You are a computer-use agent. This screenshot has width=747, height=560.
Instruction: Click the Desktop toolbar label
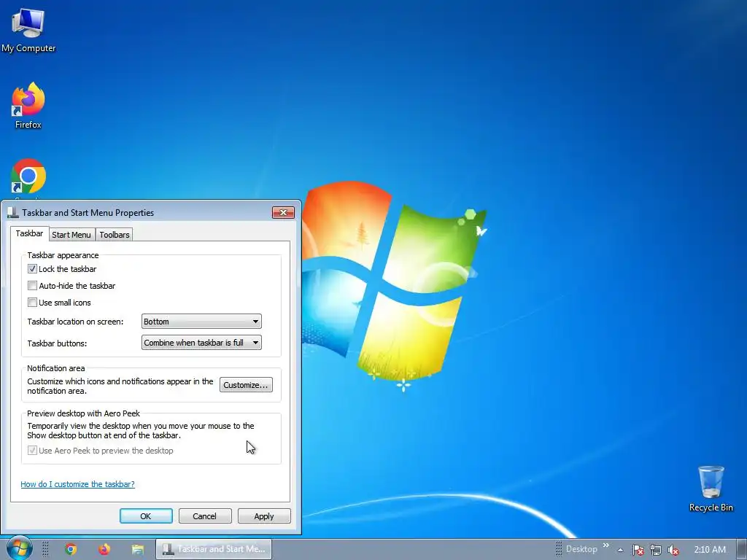[581, 549]
